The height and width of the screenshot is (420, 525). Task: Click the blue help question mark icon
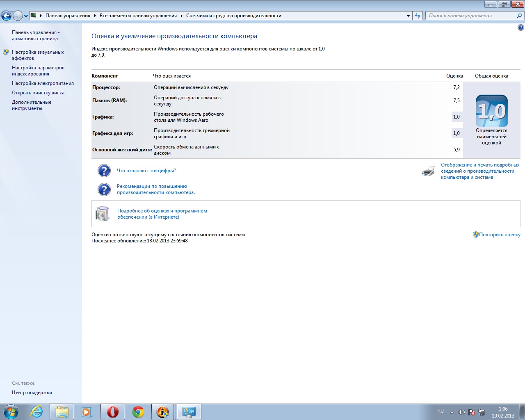[520, 28]
